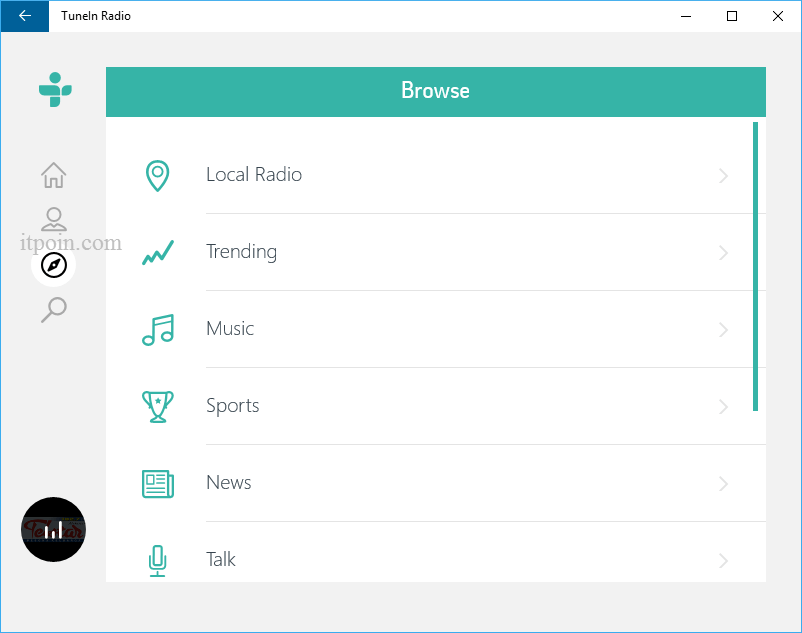Expand Sports via its chevron
Viewport: 802px width, 633px height.
click(x=723, y=406)
